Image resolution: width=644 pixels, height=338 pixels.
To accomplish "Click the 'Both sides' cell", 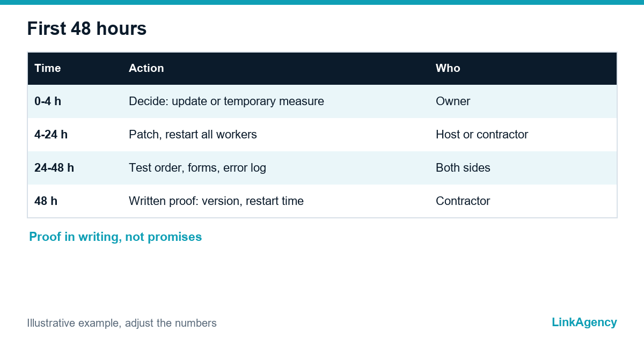I will (x=463, y=168).
